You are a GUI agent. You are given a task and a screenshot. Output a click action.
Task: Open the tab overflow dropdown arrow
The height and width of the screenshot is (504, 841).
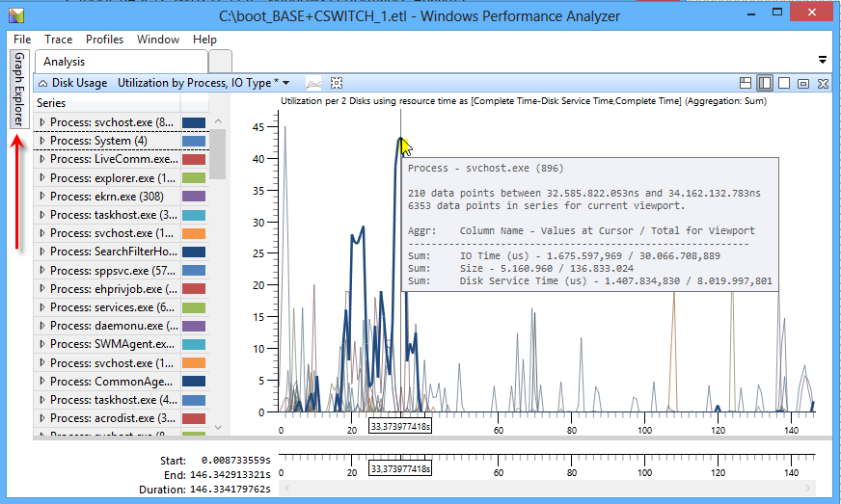[x=822, y=60]
